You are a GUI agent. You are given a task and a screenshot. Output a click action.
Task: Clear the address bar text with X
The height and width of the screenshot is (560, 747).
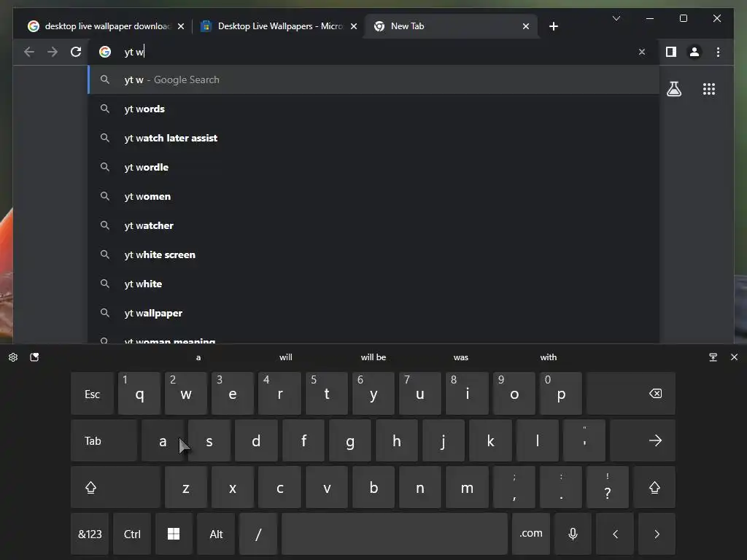[642, 52]
